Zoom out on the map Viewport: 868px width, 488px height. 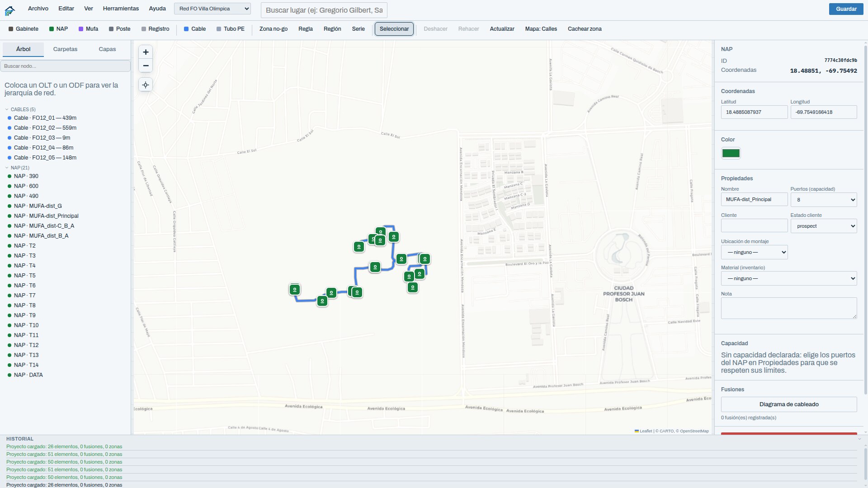click(x=146, y=66)
